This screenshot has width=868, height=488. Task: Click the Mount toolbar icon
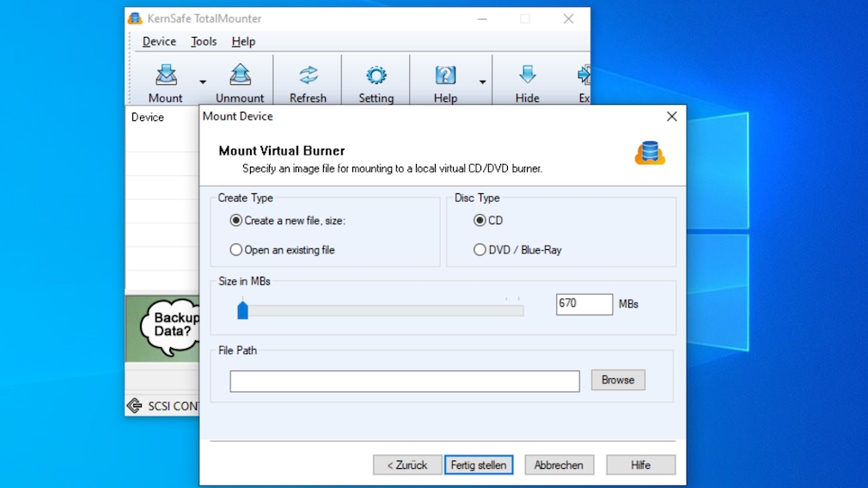tap(166, 76)
